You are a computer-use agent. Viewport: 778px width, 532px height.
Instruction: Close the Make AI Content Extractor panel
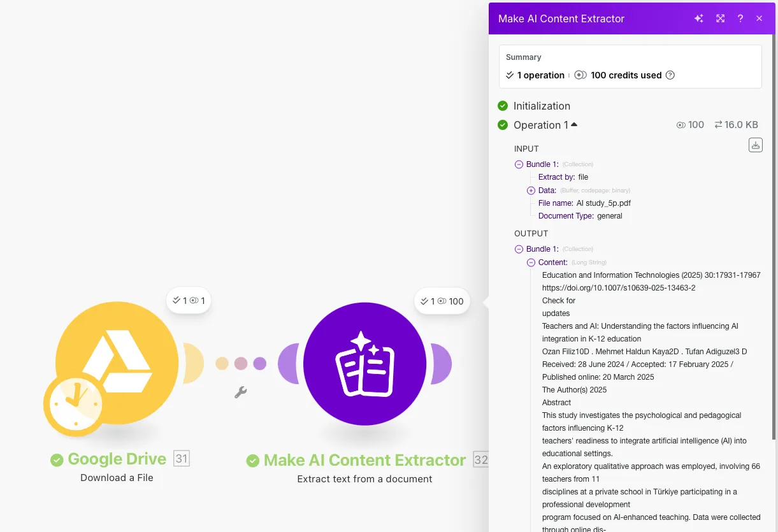pyautogui.click(x=759, y=18)
